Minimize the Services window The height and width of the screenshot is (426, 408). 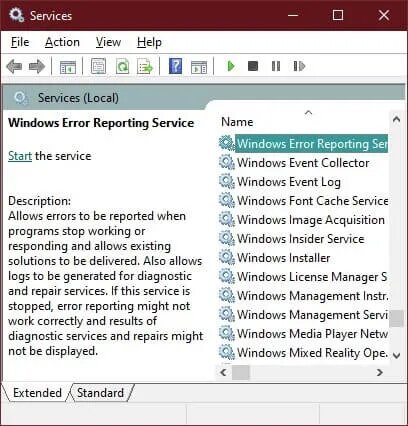click(x=293, y=15)
